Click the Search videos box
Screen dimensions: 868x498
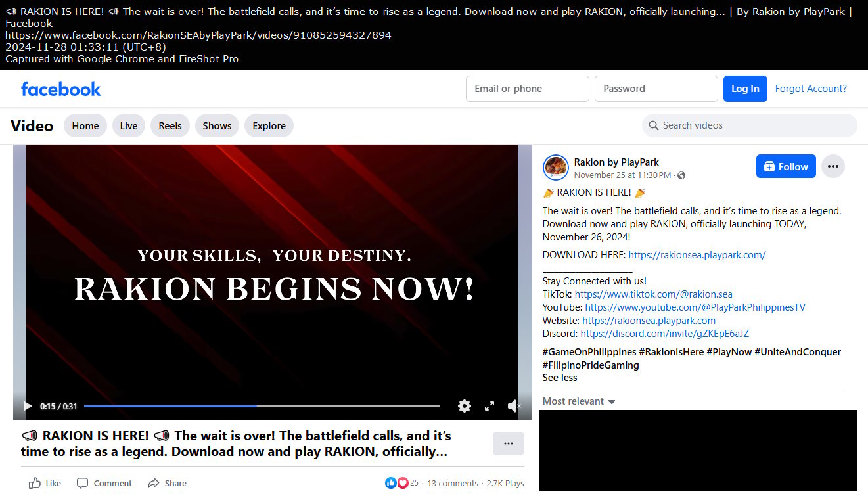750,125
